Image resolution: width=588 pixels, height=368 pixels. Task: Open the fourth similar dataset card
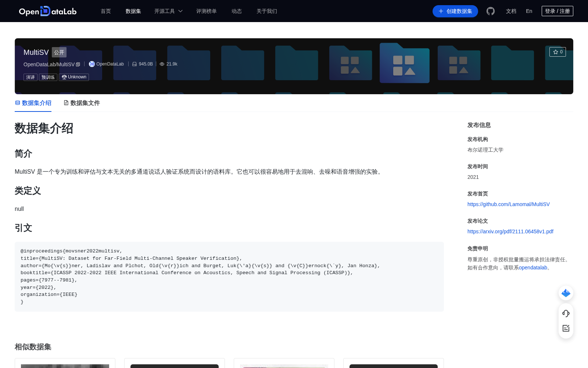394,363
